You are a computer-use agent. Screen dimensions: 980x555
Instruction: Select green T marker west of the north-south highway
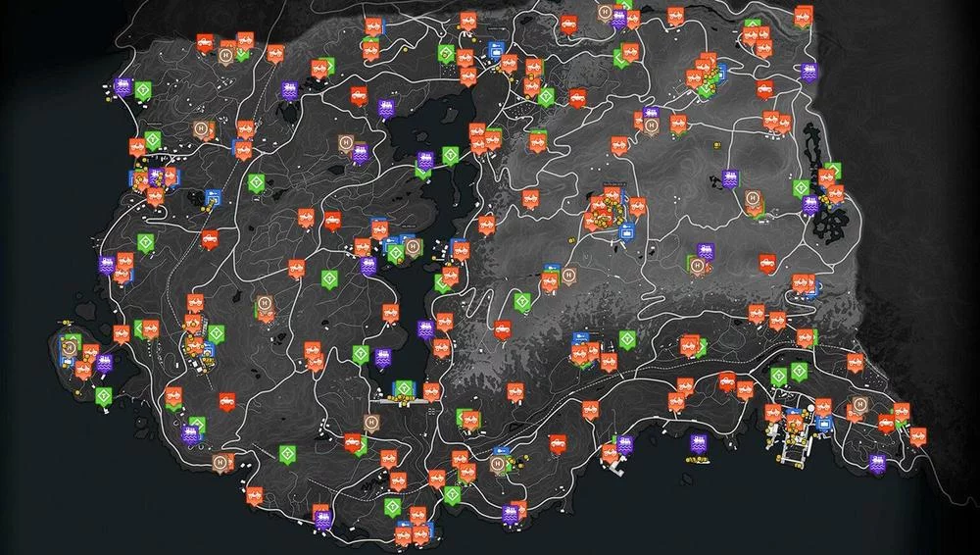pos(256,183)
